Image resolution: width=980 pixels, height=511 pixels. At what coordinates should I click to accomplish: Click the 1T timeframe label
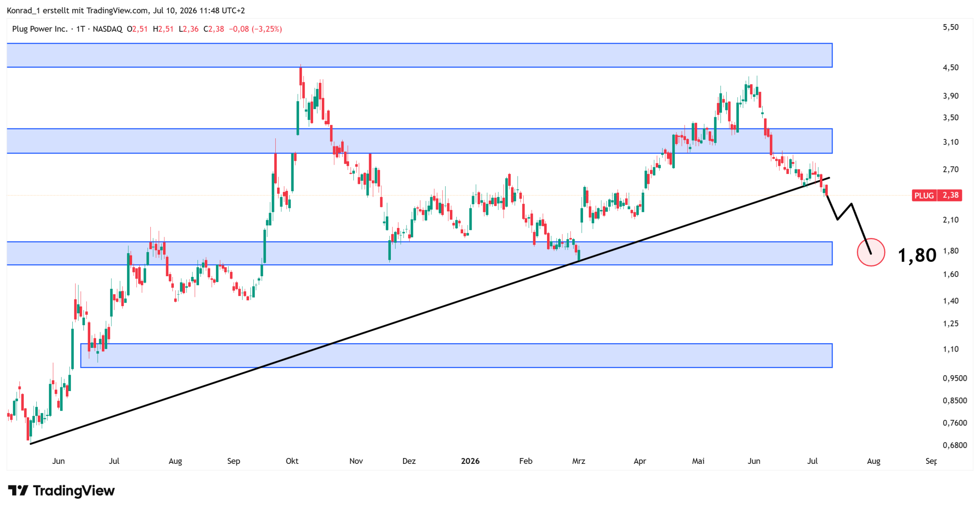point(80,29)
